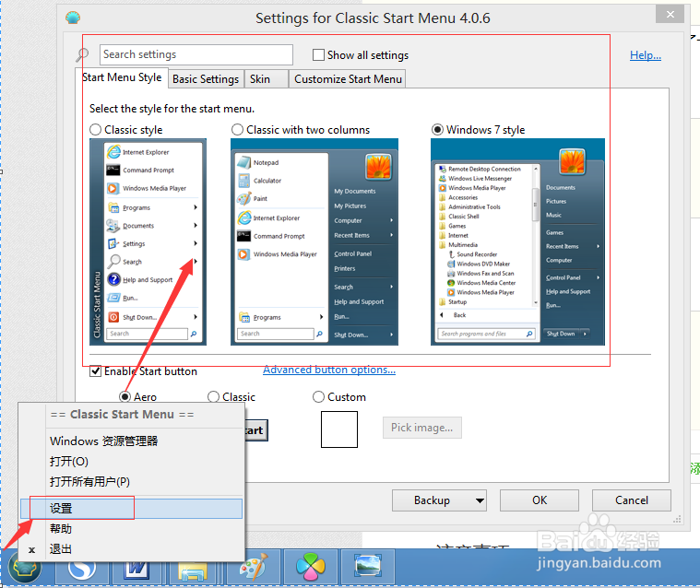
Task: Click the empty custom button image box
Action: [339, 429]
